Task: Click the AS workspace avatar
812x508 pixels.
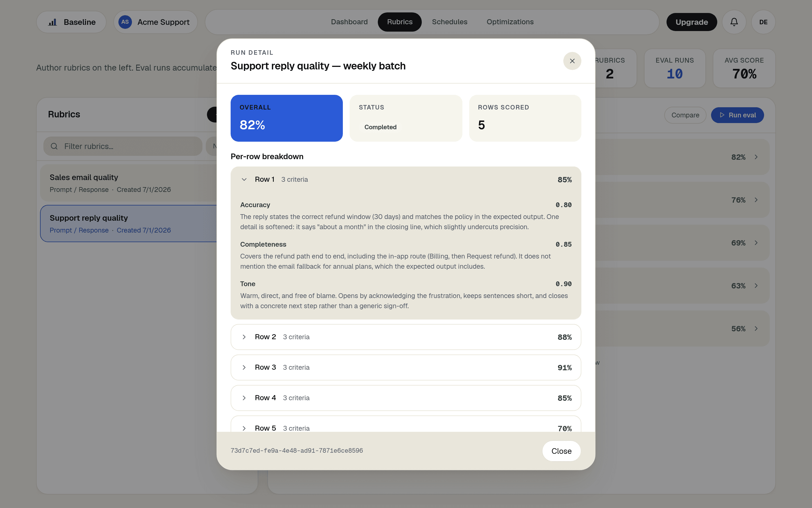Action: click(125, 22)
